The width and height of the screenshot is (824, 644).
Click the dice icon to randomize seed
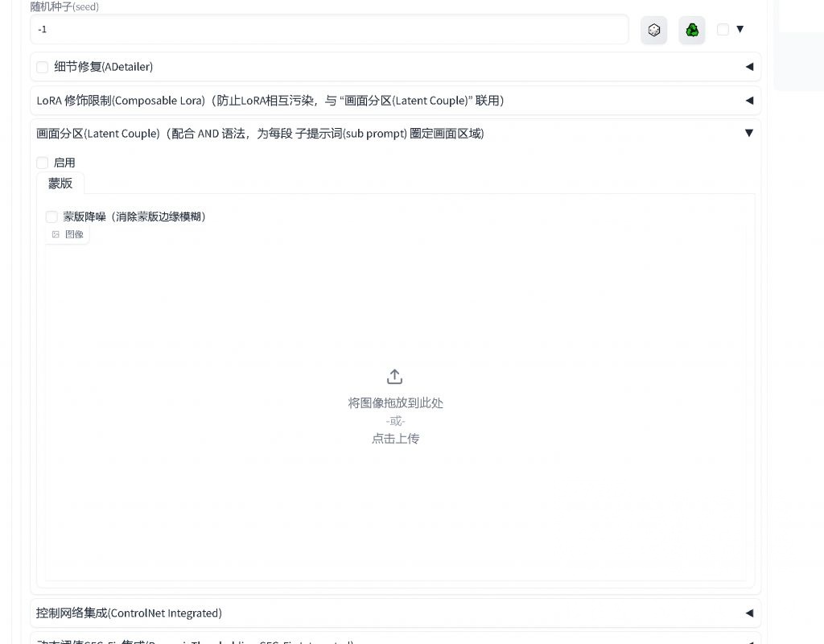[653, 30]
